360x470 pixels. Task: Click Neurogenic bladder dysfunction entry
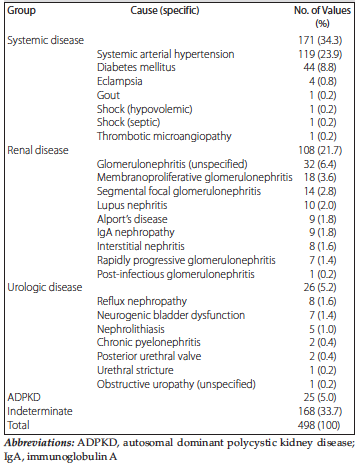click(171, 315)
